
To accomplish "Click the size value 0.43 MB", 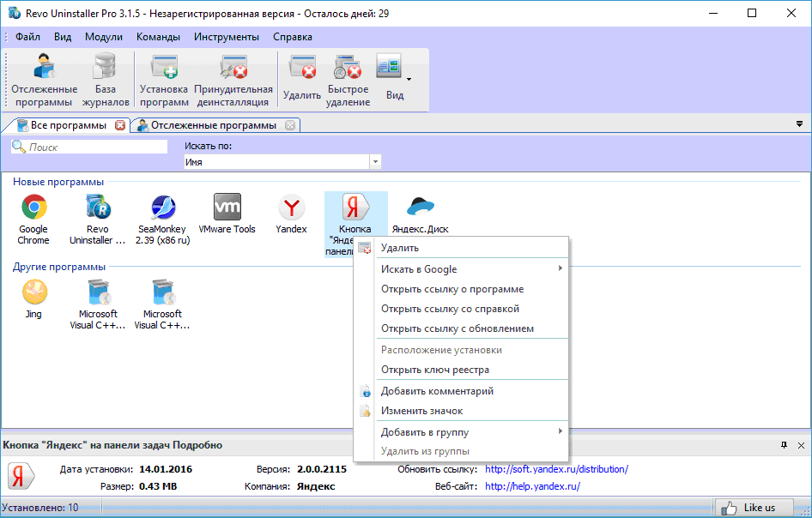I will point(158,486).
